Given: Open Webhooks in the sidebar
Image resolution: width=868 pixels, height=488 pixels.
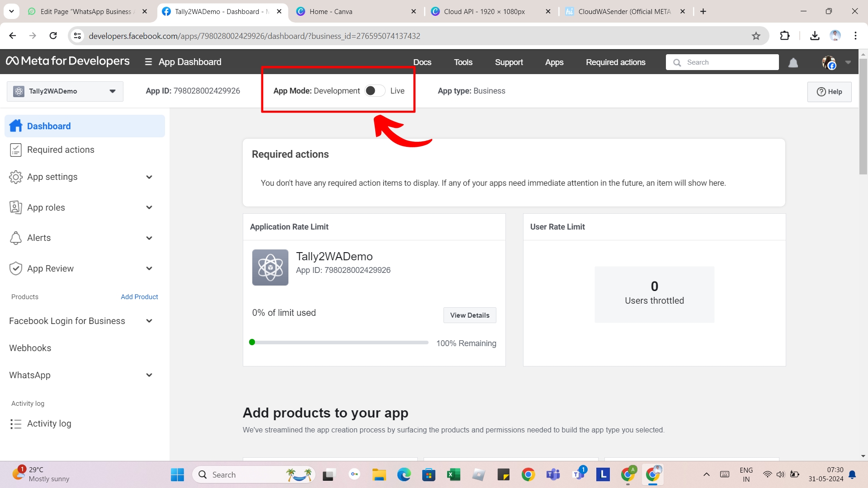Looking at the screenshot, I should point(30,348).
